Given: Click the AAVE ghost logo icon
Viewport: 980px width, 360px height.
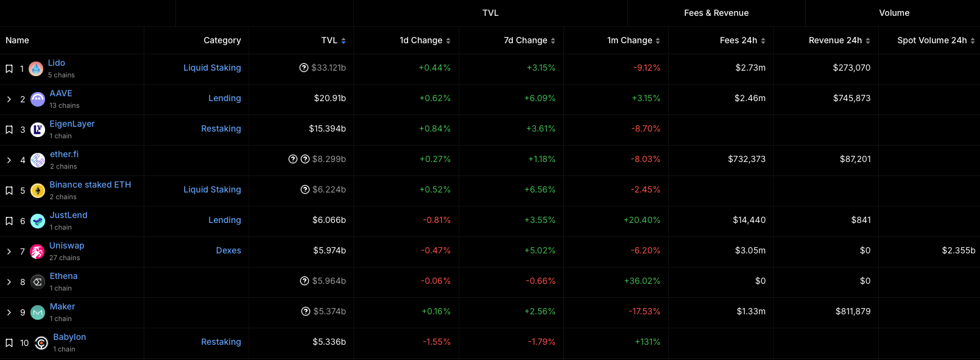Looking at the screenshot, I should (x=38, y=99).
